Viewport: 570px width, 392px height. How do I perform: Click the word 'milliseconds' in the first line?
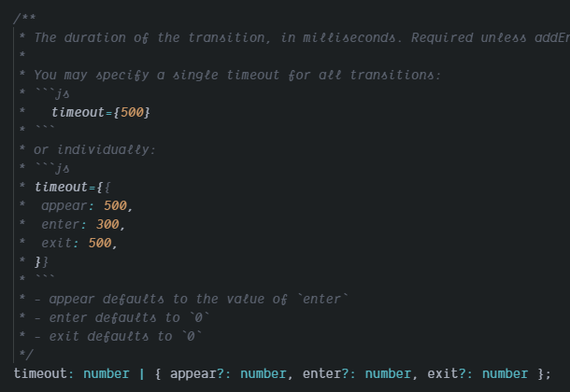[x=349, y=37]
